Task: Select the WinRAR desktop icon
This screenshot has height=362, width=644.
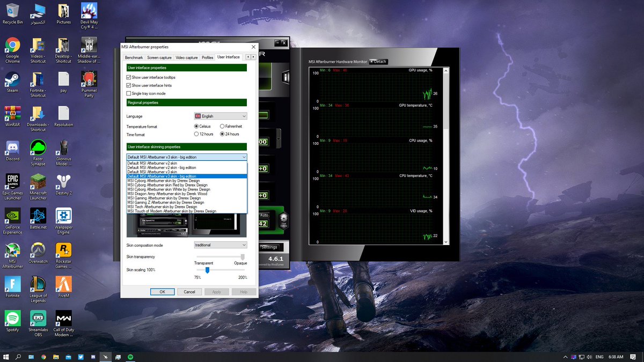Action: tap(12, 115)
